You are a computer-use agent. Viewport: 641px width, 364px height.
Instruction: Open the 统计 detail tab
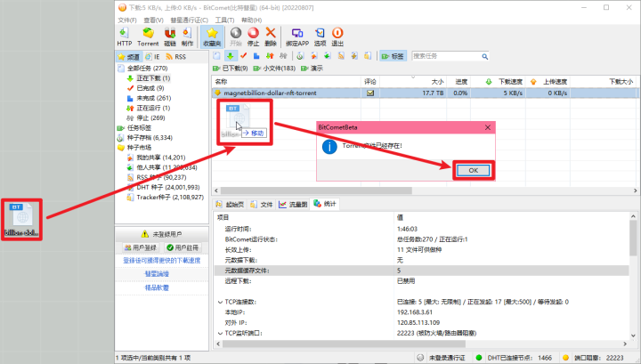click(x=325, y=204)
